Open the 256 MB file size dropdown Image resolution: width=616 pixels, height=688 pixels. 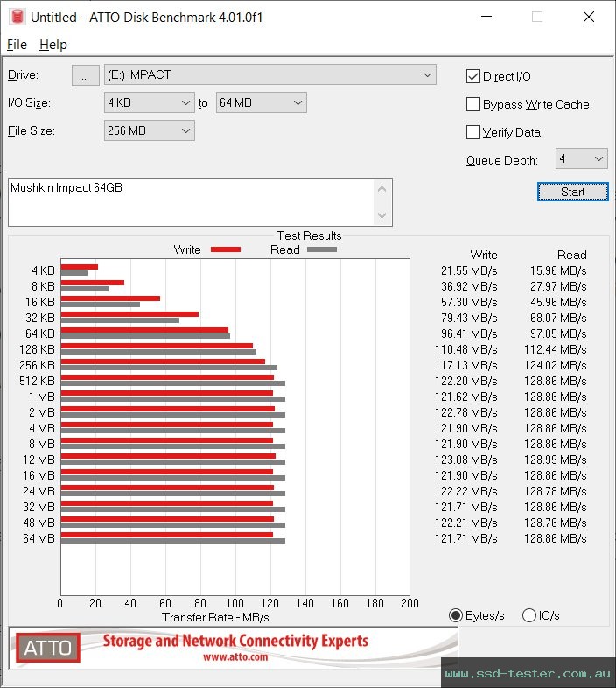tap(149, 130)
